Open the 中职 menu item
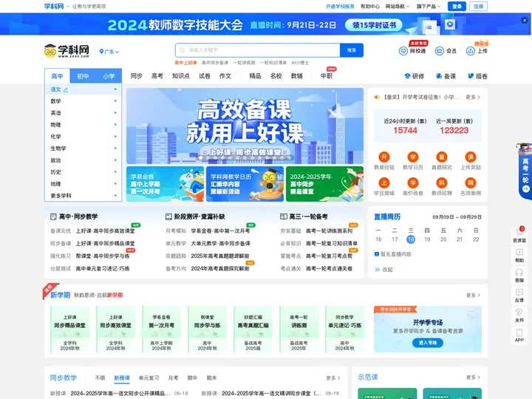 click(327, 76)
